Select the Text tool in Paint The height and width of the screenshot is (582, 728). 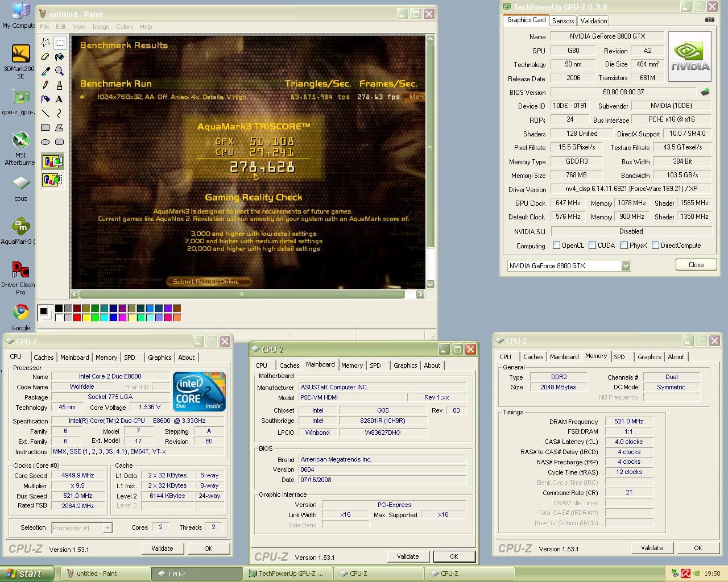coord(59,99)
